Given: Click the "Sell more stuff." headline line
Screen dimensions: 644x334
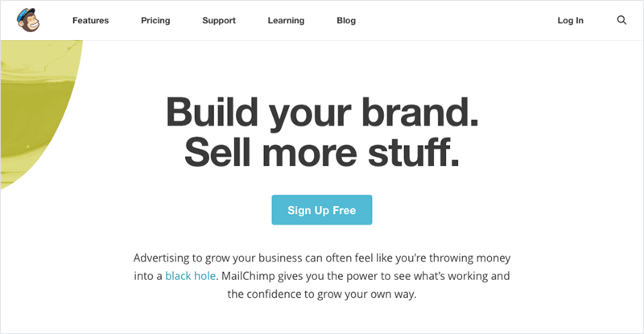Looking at the screenshot, I should click(322, 152).
